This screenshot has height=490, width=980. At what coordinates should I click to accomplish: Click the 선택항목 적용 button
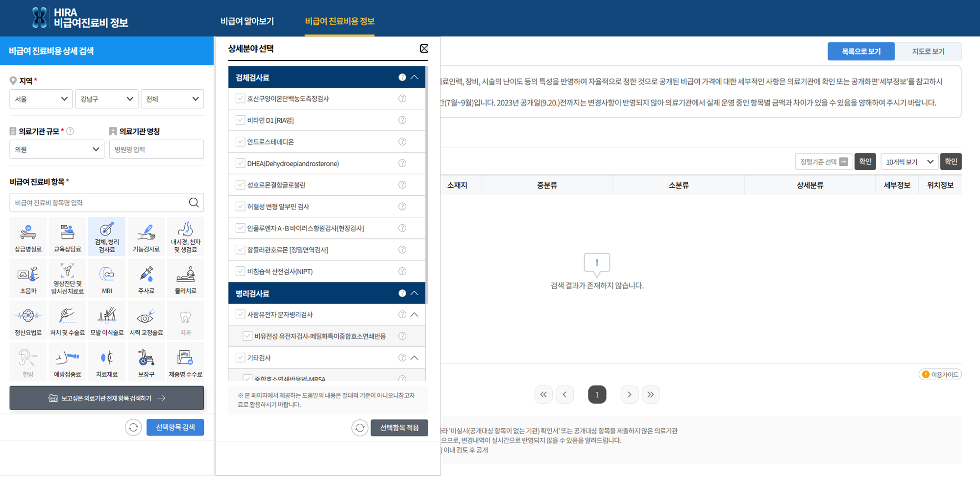pyautogui.click(x=399, y=427)
